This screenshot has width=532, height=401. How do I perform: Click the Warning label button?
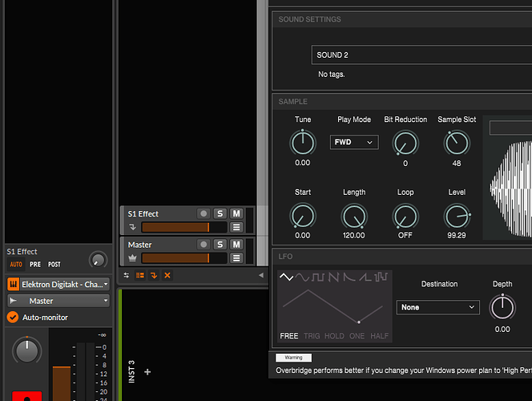[x=293, y=358]
